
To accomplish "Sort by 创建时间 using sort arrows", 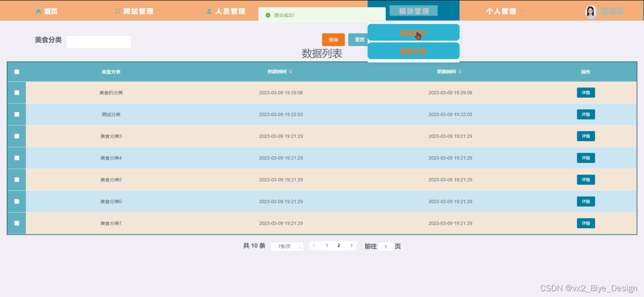I will coord(291,72).
